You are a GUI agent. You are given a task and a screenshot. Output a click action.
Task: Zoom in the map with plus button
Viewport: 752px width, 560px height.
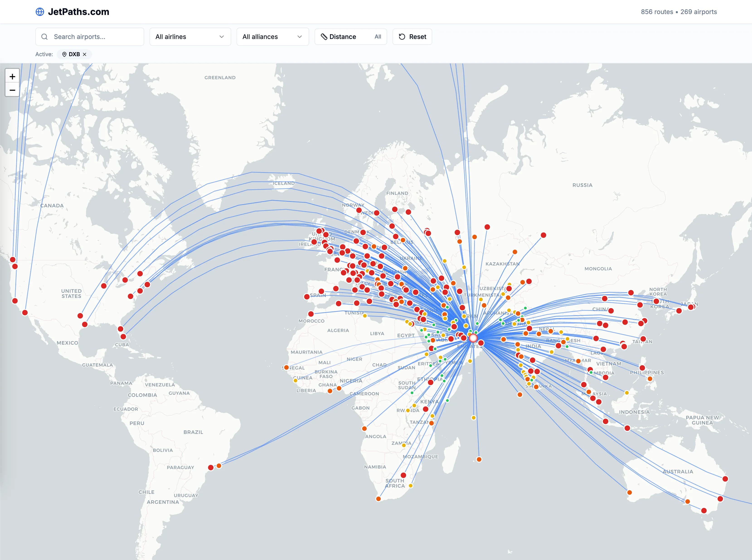[x=12, y=77]
